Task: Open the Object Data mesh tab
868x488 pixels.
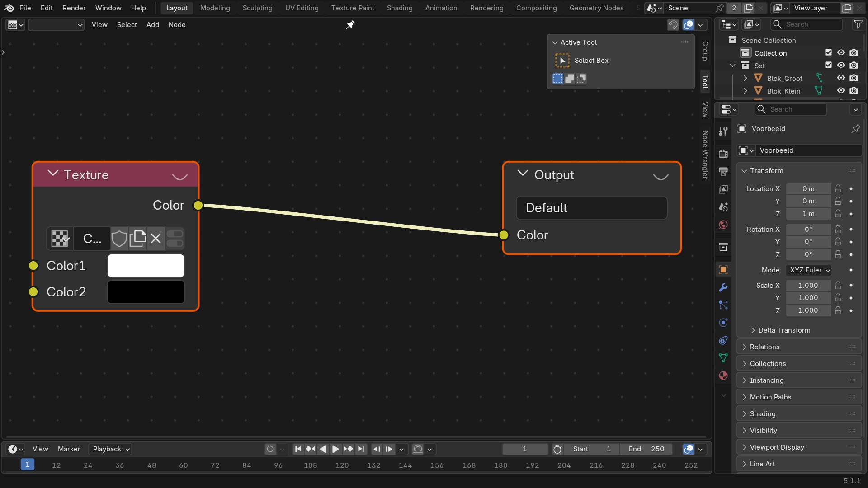Action: [x=723, y=358]
